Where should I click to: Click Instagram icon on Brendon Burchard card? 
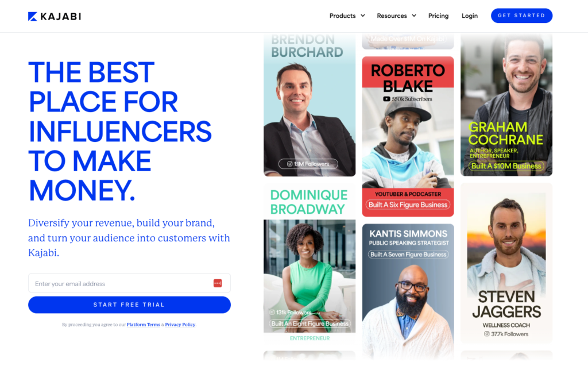click(289, 164)
